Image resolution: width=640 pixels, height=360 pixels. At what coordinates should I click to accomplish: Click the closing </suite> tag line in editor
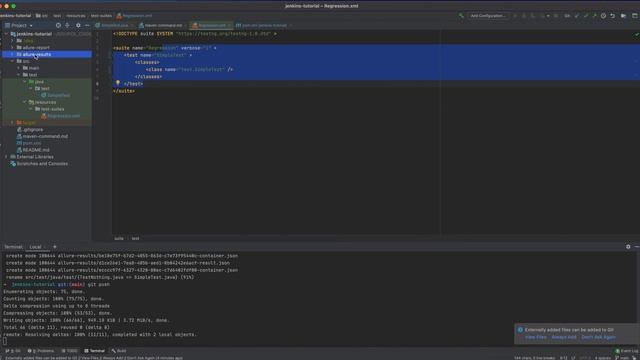coord(124,91)
